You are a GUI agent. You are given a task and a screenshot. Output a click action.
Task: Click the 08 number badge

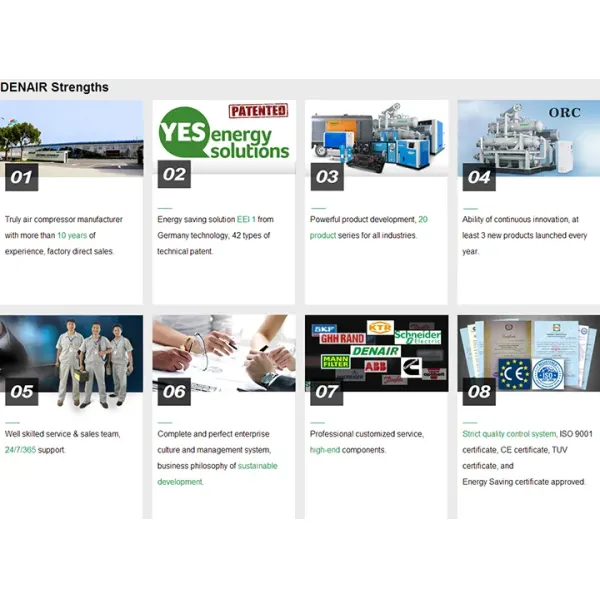[480, 391]
